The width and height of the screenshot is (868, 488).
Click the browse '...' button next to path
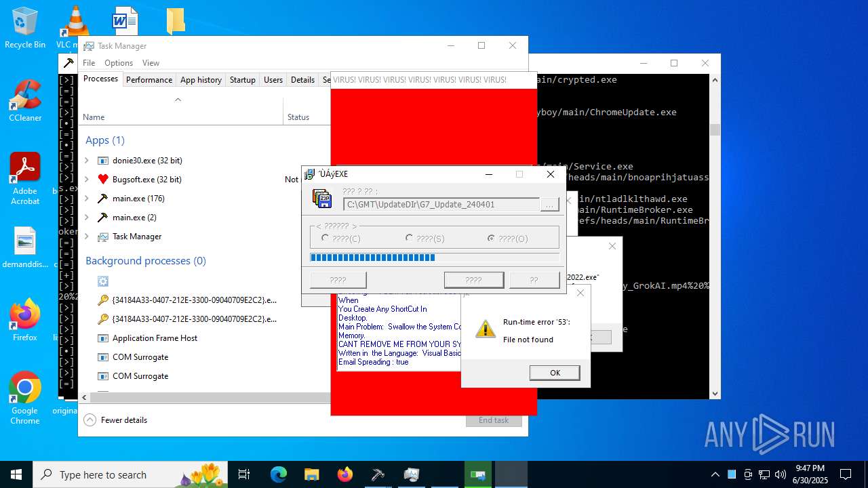tap(550, 205)
